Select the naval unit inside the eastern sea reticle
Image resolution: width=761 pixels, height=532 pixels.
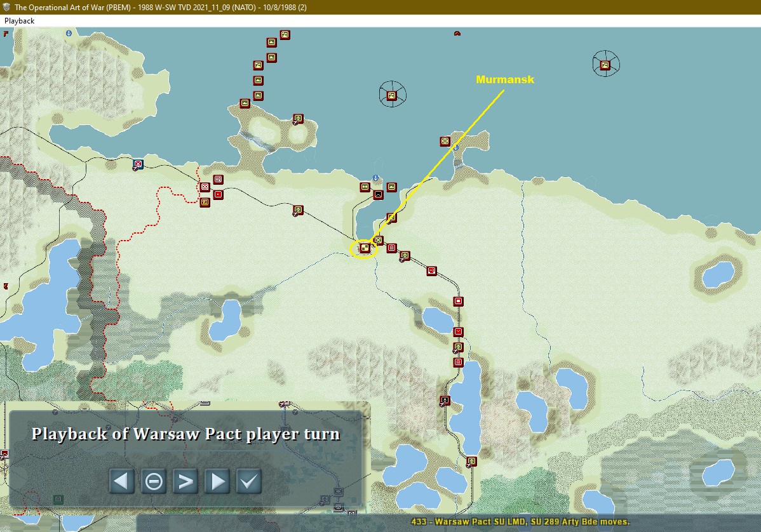(605, 65)
